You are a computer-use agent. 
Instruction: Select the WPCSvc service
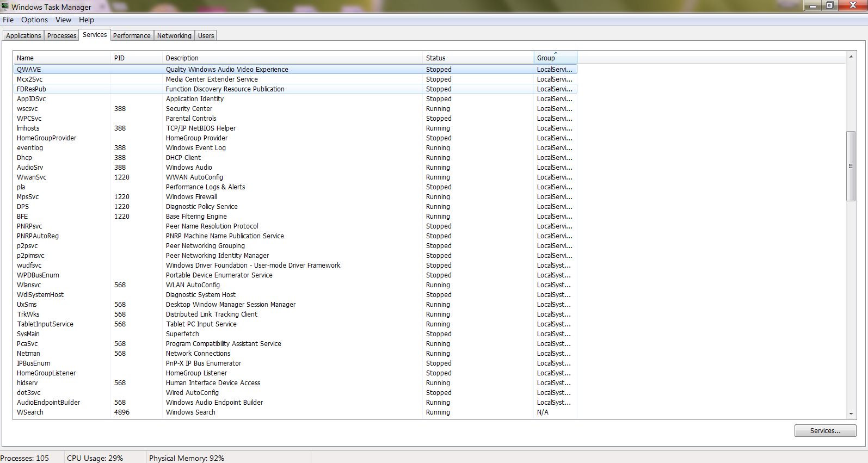(x=295, y=118)
